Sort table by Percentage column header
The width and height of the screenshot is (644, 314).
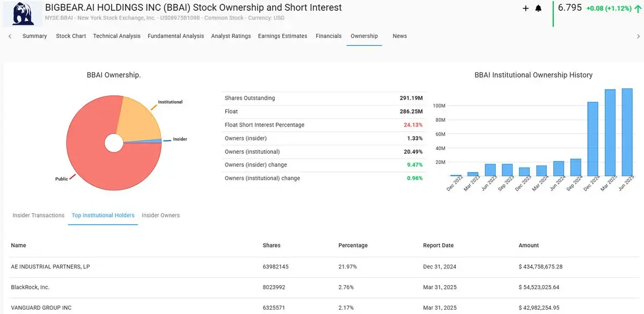353,245
